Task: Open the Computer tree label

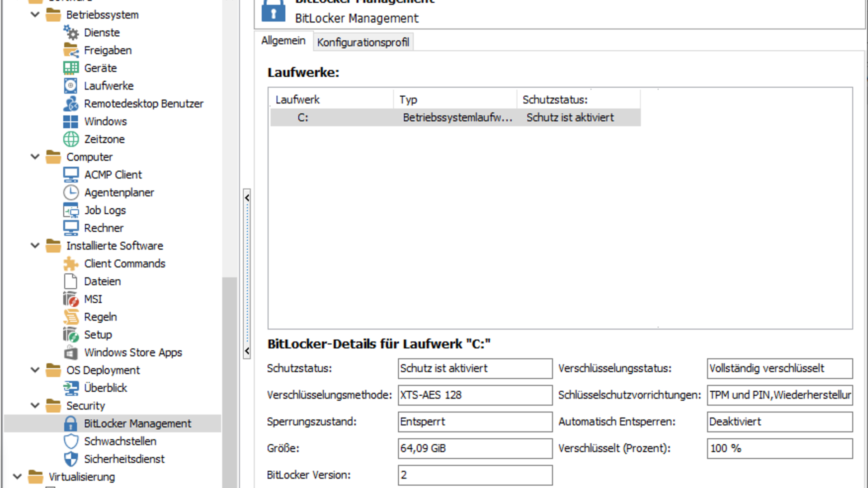Action: [x=90, y=157]
